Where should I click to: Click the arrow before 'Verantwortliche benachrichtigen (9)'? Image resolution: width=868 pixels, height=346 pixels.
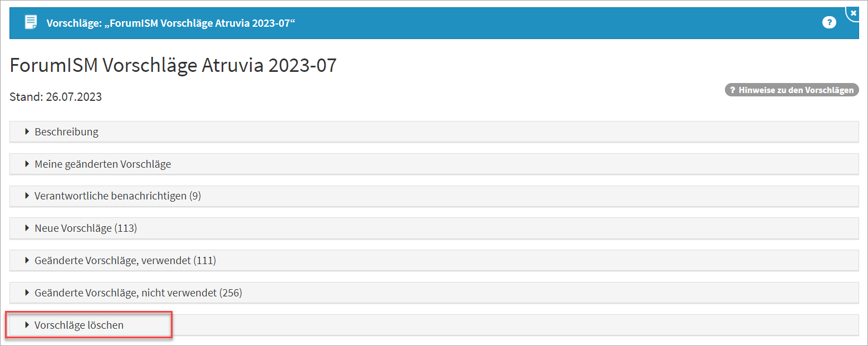pyautogui.click(x=27, y=196)
